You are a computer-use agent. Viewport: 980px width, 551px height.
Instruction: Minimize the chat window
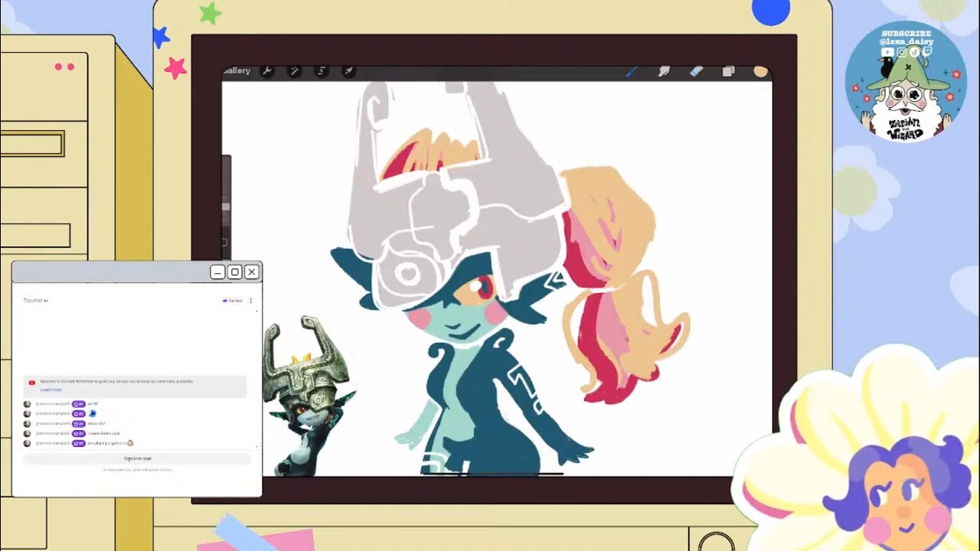click(217, 272)
